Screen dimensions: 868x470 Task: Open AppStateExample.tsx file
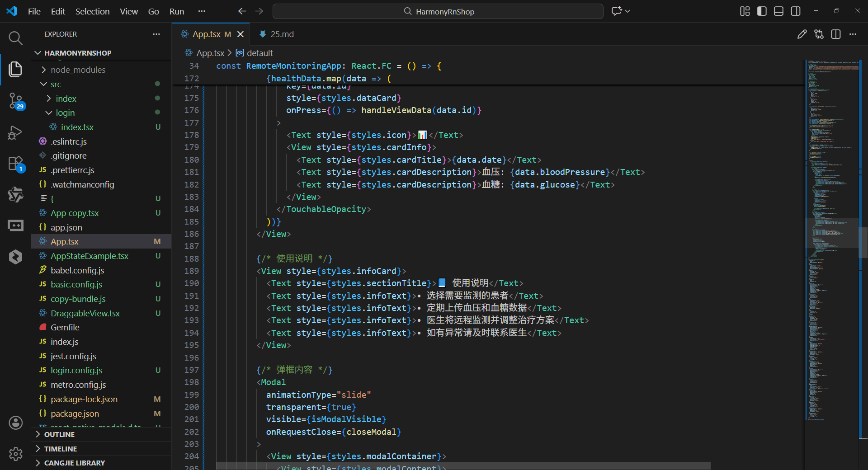pos(102,256)
